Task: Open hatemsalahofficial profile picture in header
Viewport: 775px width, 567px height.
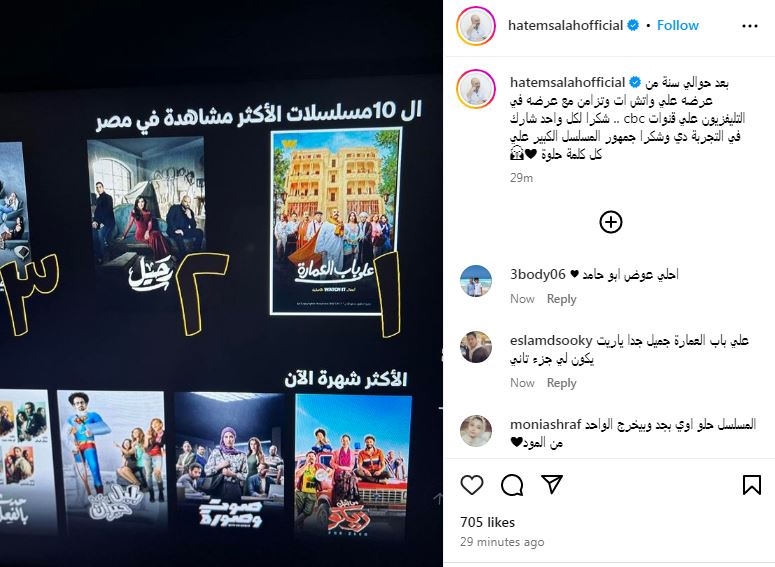Action: (476, 26)
